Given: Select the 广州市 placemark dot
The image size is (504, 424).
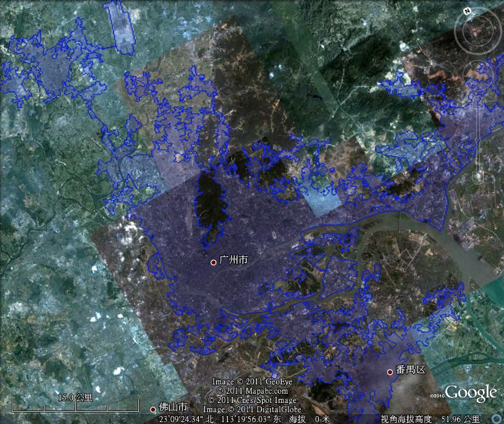Looking at the screenshot, I should point(214,263).
